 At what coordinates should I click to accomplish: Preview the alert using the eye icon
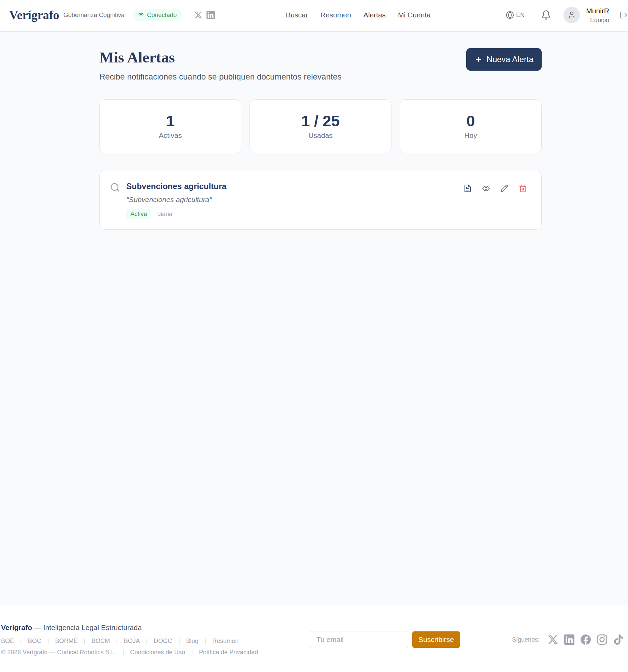[486, 188]
